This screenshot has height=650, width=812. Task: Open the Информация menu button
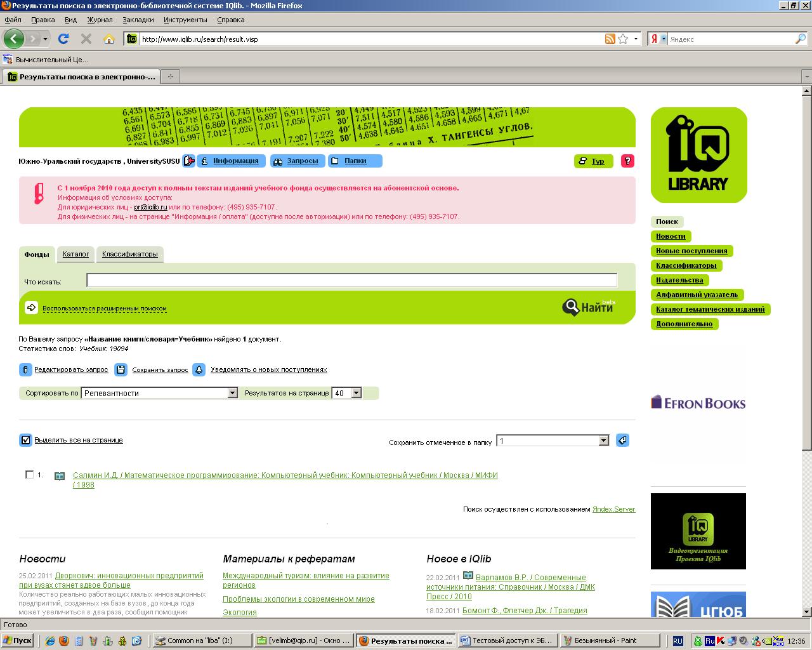point(231,161)
